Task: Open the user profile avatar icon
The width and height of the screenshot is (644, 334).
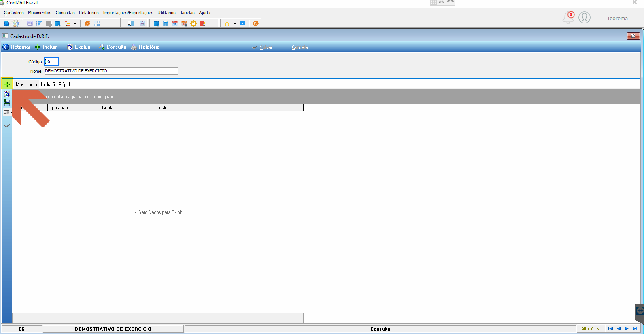Action: (584, 17)
